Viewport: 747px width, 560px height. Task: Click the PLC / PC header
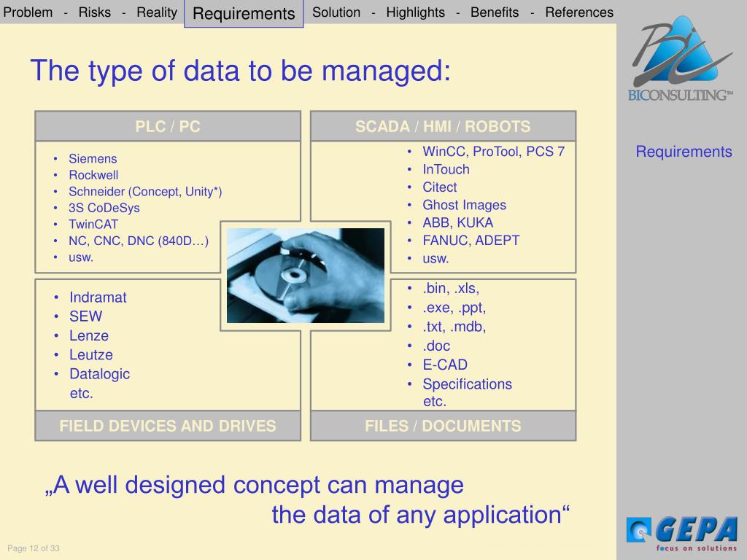coord(168,126)
